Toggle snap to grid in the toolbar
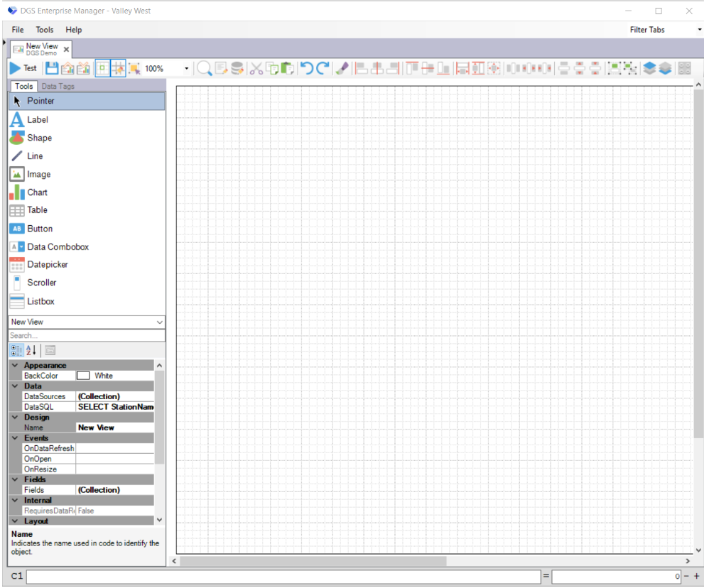This screenshot has height=588, width=704. 119,67
